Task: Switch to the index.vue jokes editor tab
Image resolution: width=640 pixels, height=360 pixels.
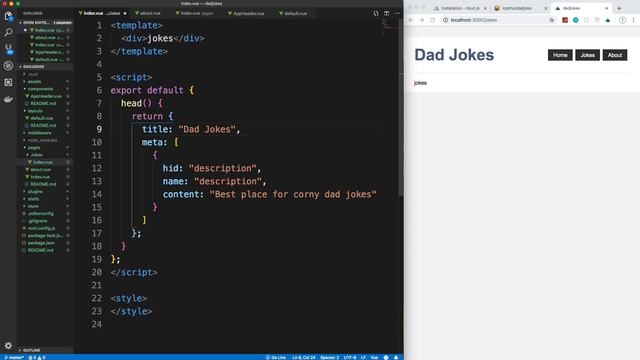Action: click(102, 13)
